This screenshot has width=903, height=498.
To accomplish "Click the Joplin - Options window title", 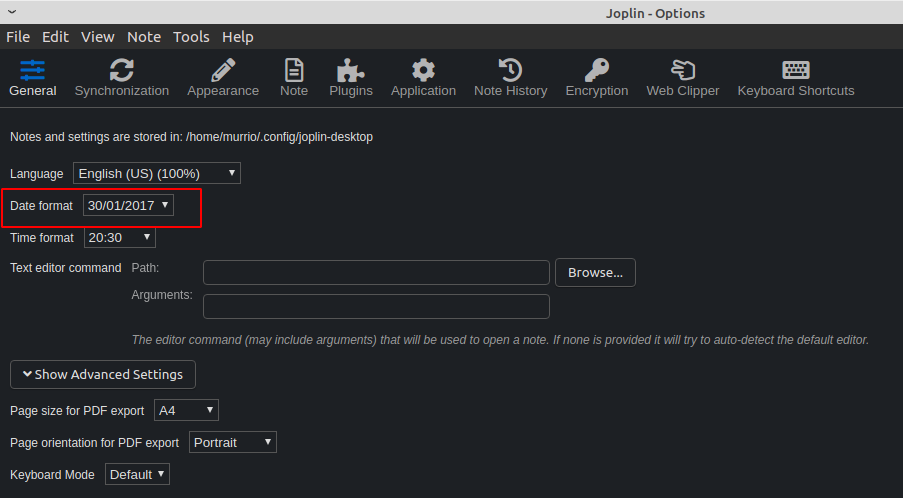I will [655, 13].
